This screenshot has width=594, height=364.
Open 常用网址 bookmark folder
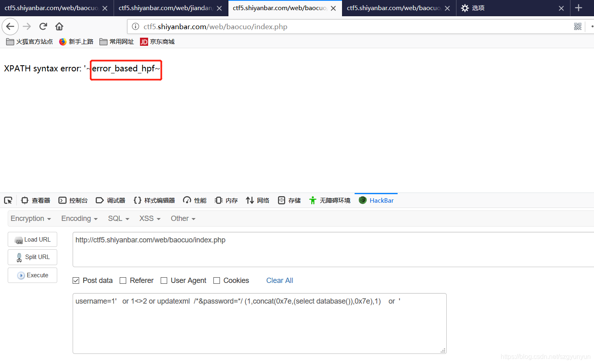coord(117,42)
